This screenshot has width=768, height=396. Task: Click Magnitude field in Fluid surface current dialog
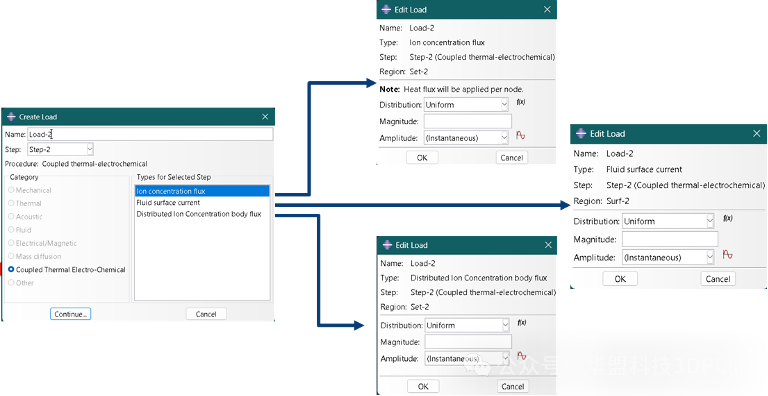(670, 239)
